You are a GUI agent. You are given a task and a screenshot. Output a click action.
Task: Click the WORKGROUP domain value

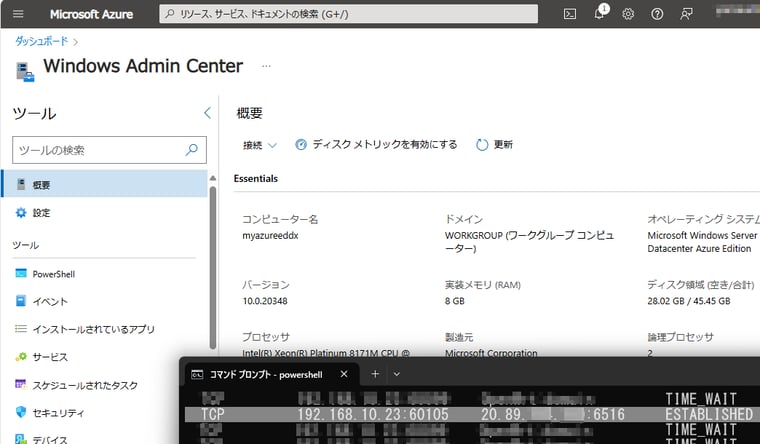529,242
